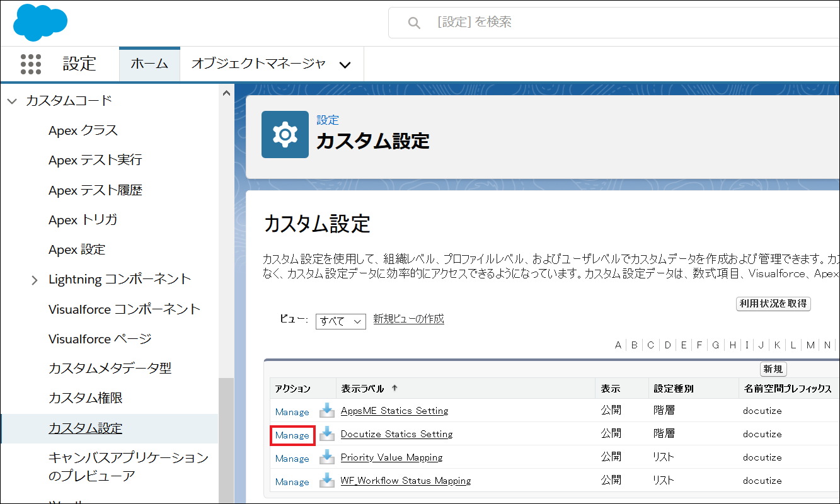Screen dimensions: 840x504
Task: Click download icon in WF_Workflow Status Mapping row
Action: click(326, 481)
